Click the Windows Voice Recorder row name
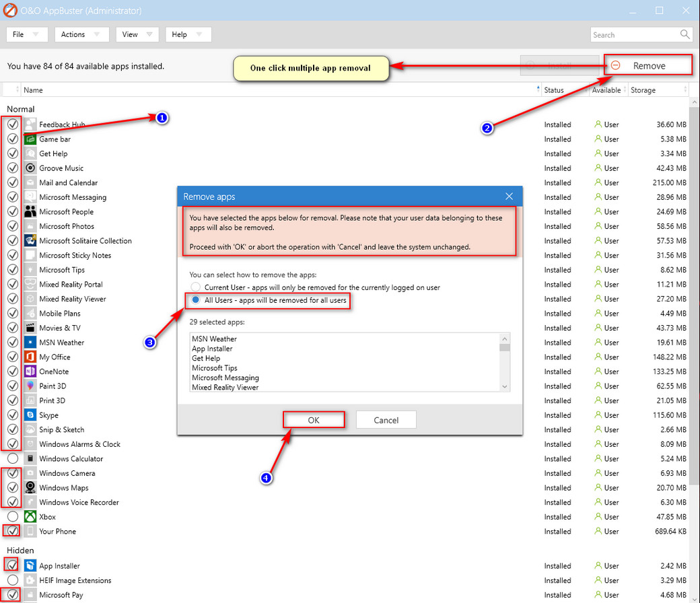Screen dimensions: 700x603 [79, 502]
